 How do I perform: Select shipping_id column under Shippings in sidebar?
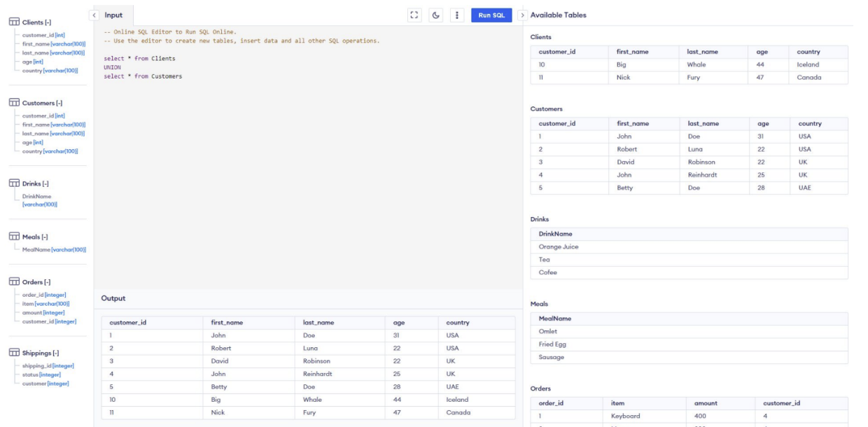[x=48, y=365]
